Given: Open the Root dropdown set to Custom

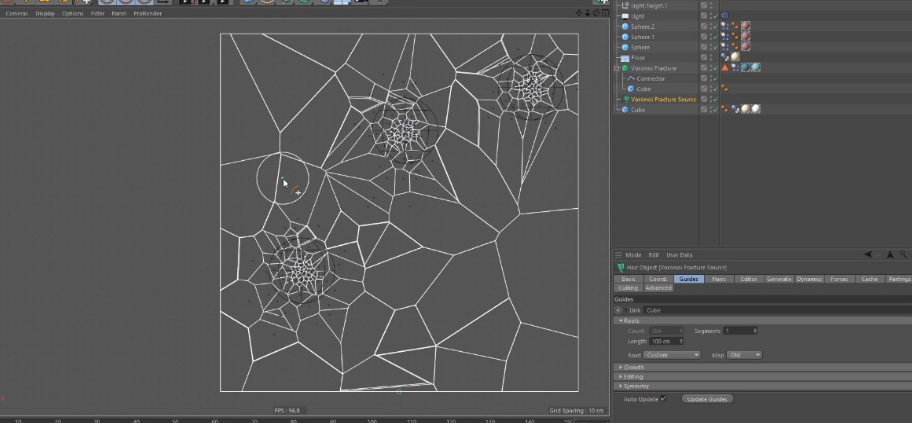Looking at the screenshot, I should [671, 355].
